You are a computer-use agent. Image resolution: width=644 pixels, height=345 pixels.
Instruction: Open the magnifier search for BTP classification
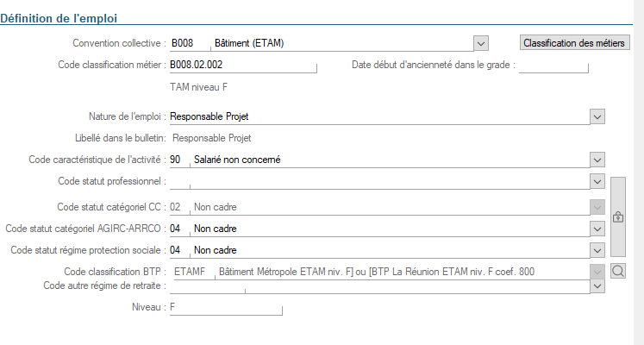click(x=618, y=271)
